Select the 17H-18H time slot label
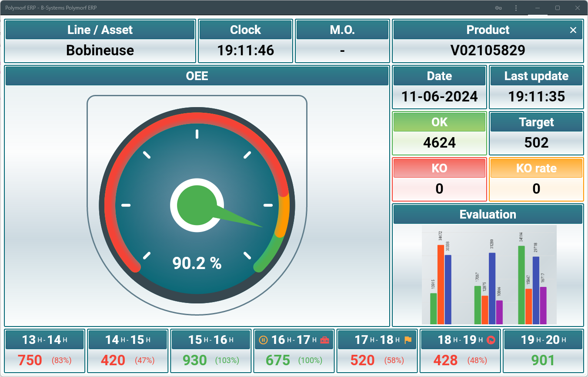This screenshot has width=588, height=377. click(x=377, y=340)
